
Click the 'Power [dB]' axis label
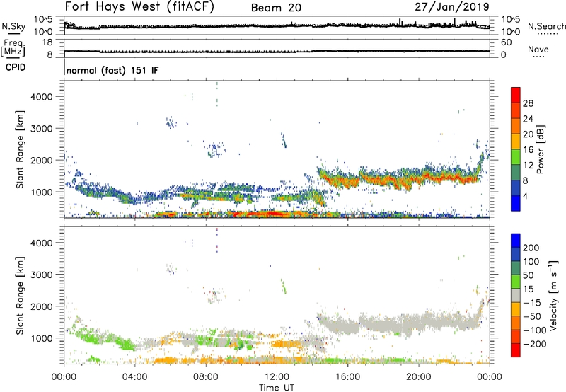(540, 149)
